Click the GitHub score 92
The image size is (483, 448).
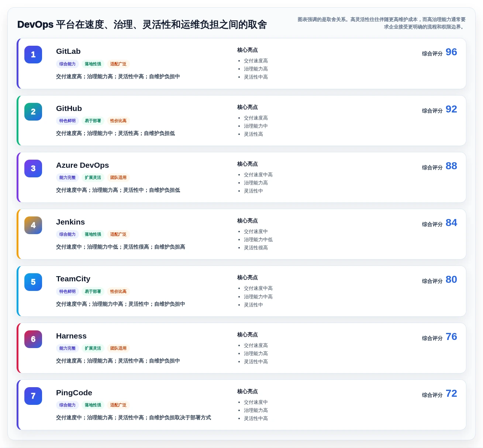point(451,109)
